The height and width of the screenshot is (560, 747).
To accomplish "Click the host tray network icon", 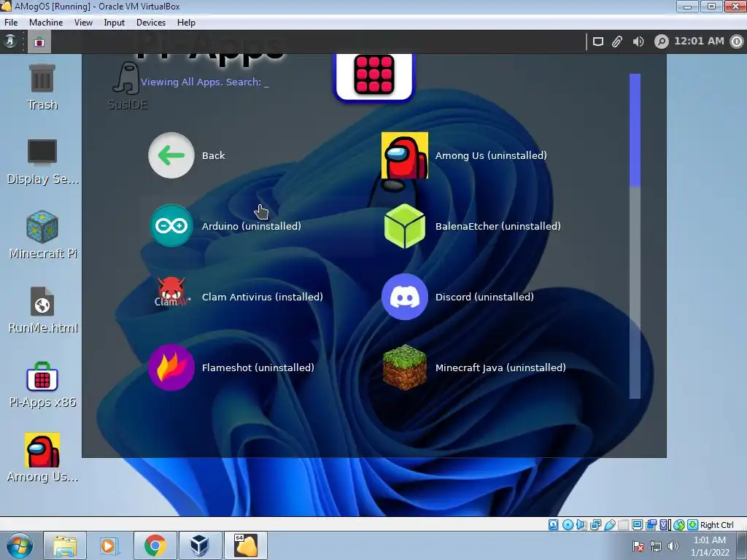I will click(656, 546).
